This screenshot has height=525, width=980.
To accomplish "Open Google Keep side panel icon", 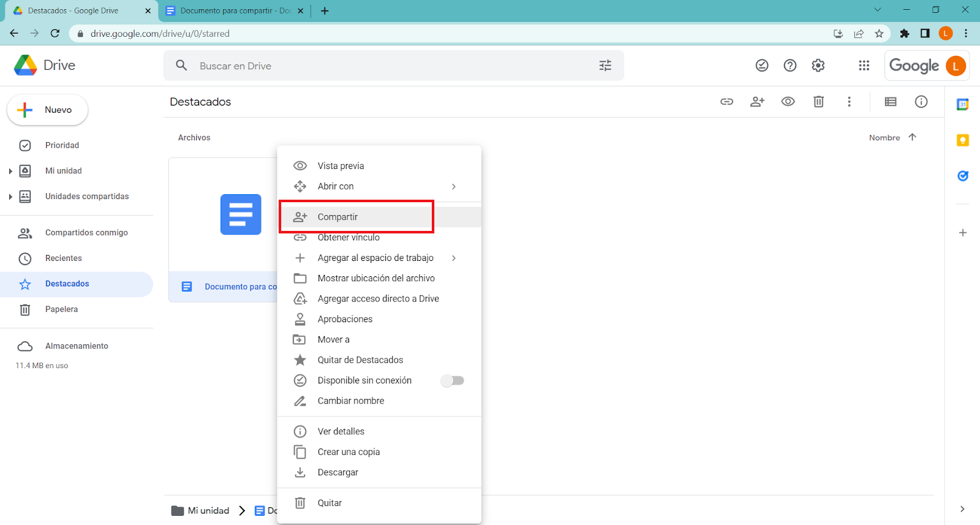I will 963,140.
